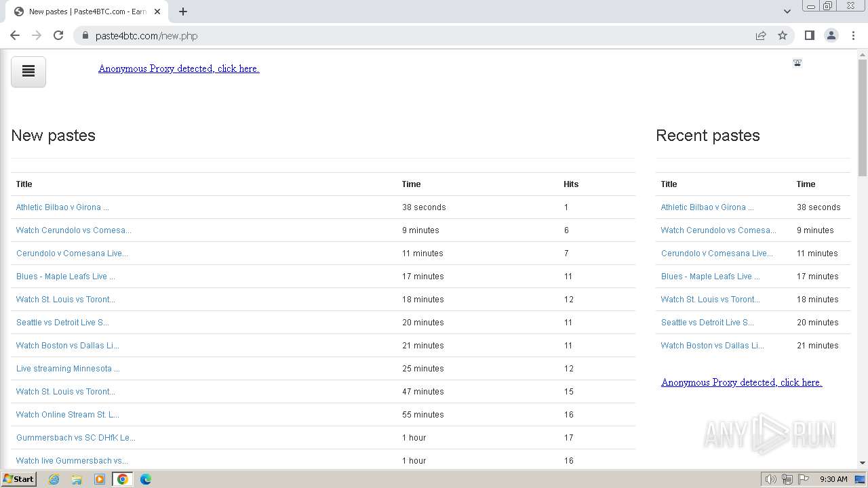Open Watch Boston vs Dallas in New pastes
The height and width of the screenshot is (488, 868).
(x=68, y=346)
